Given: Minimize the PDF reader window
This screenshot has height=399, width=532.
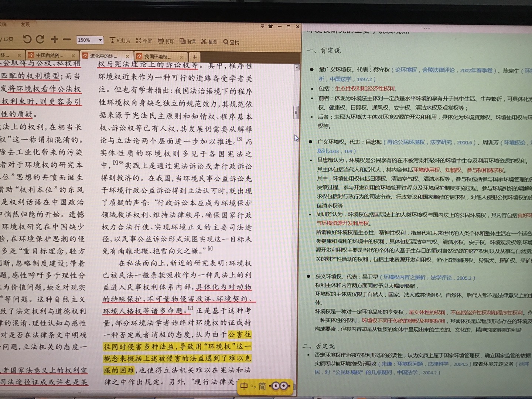Looking at the screenshot, I should pyautogui.click(x=280, y=27).
